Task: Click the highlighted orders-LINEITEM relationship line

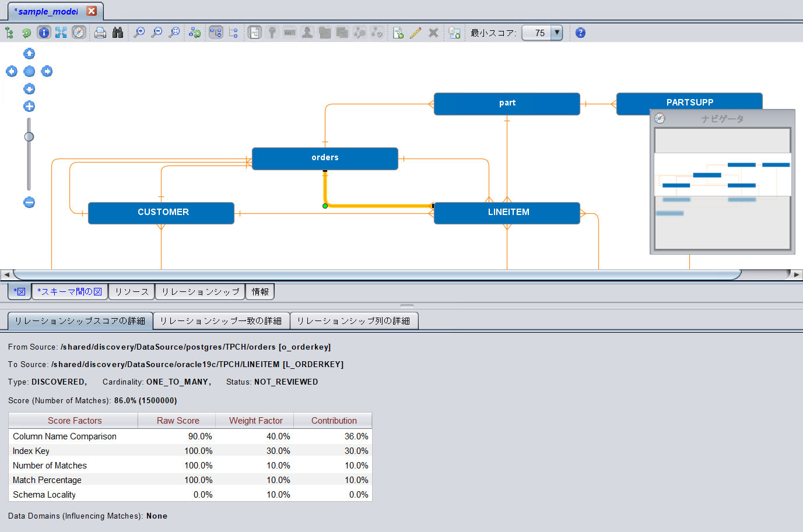Action: (379, 206)
